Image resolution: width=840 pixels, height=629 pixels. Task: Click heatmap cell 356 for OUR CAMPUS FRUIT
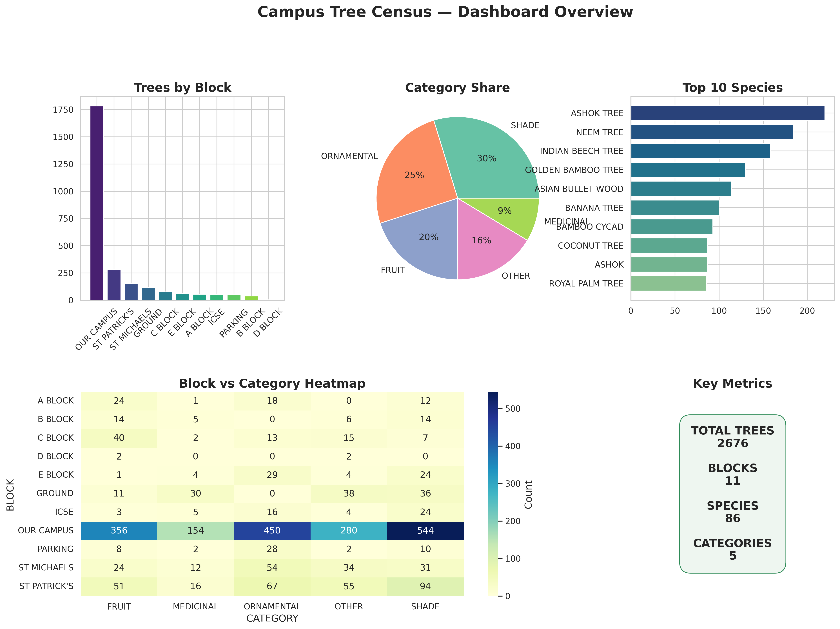[x=119, y=531]
